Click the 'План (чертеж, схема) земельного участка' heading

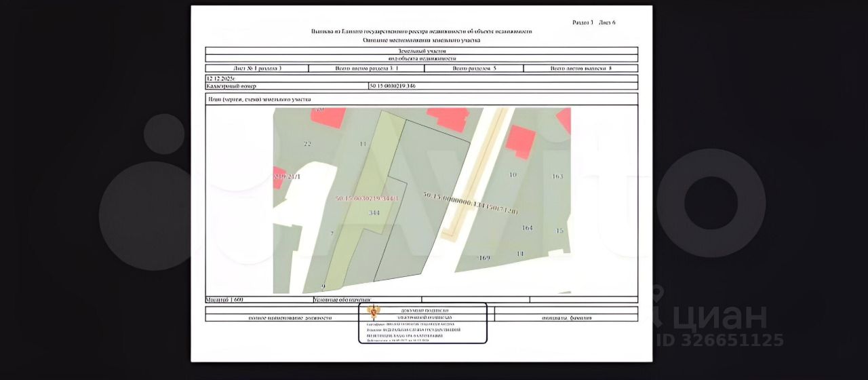[258, 99]
